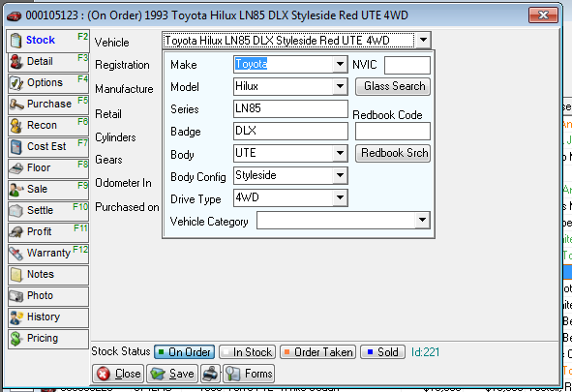Click the Notes tab notepad icon

coord(16,275)
